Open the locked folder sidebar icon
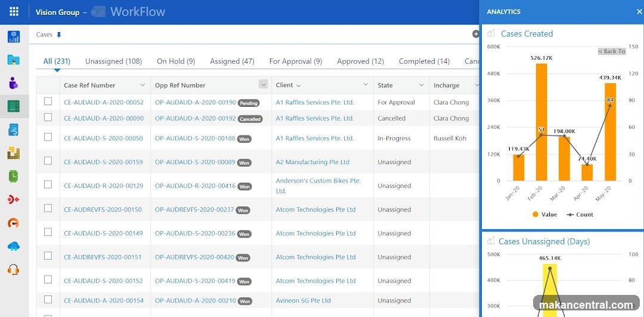This screenshot has height=317, width=644. pyautogui.click(x=14, y=60)
